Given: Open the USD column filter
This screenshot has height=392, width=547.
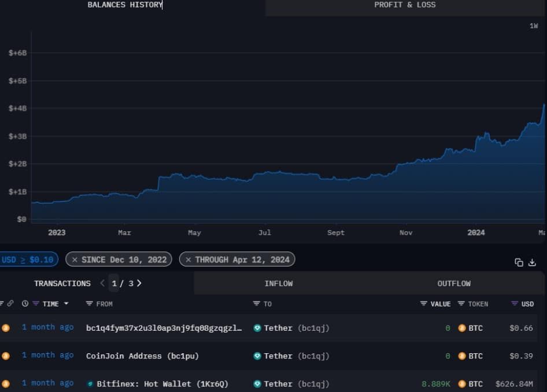Looking at the screenshot, I should [515, 304].
